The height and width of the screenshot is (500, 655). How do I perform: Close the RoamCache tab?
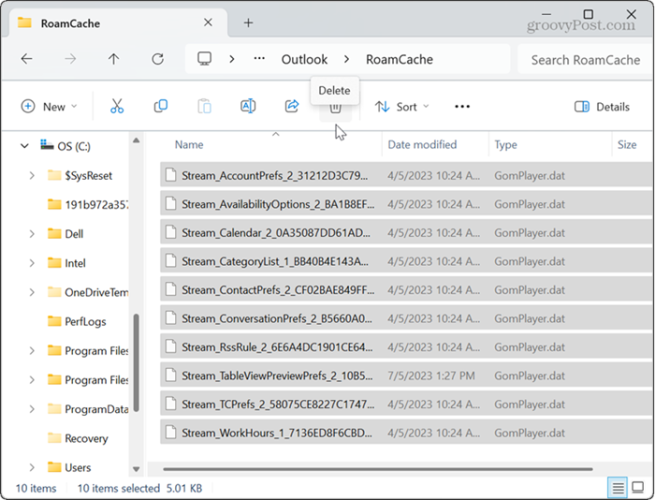tap(208, 22)
